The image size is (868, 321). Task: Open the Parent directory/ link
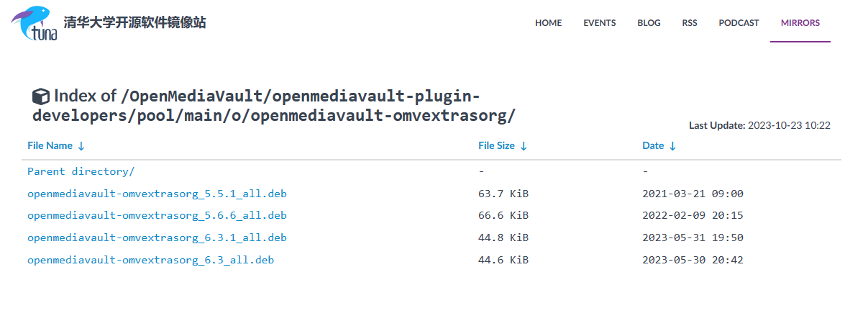coord(81,171)
